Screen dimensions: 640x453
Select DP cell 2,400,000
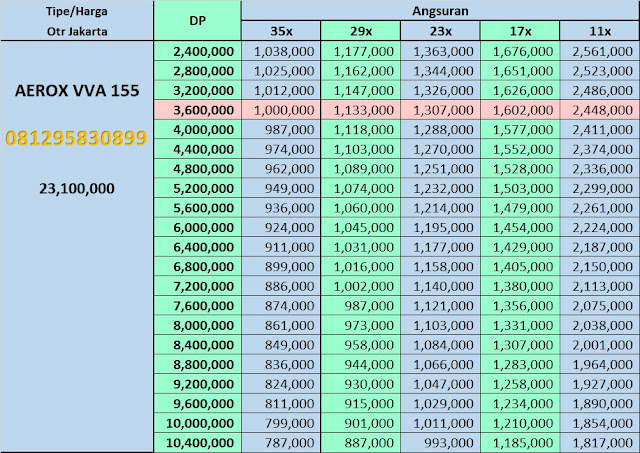pos(198,51)
